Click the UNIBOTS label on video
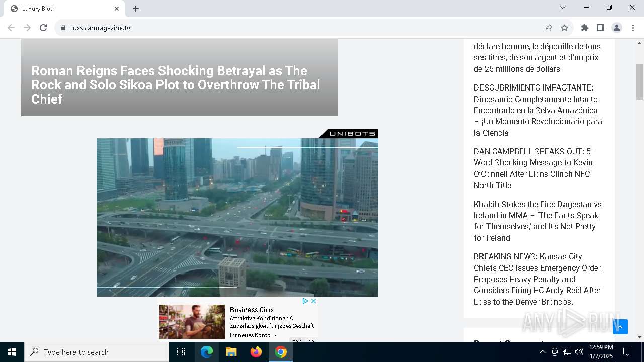644x362 pixels. pos(349,133)
